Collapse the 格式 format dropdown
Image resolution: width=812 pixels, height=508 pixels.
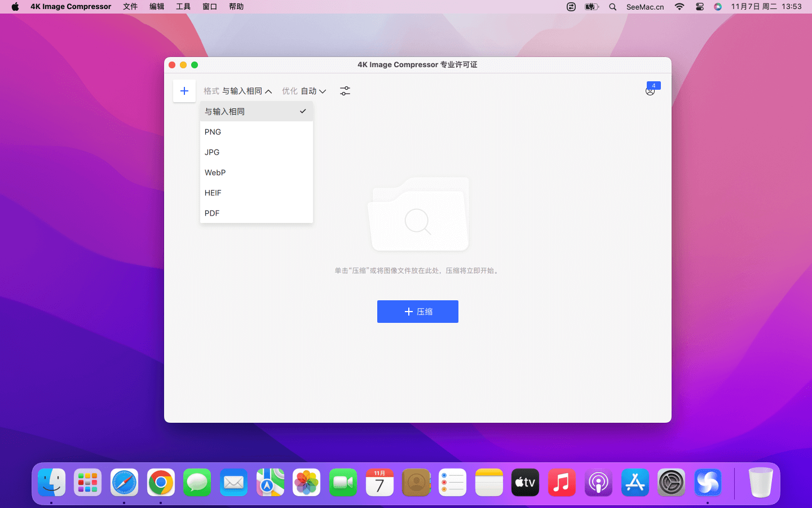point(238,91)
